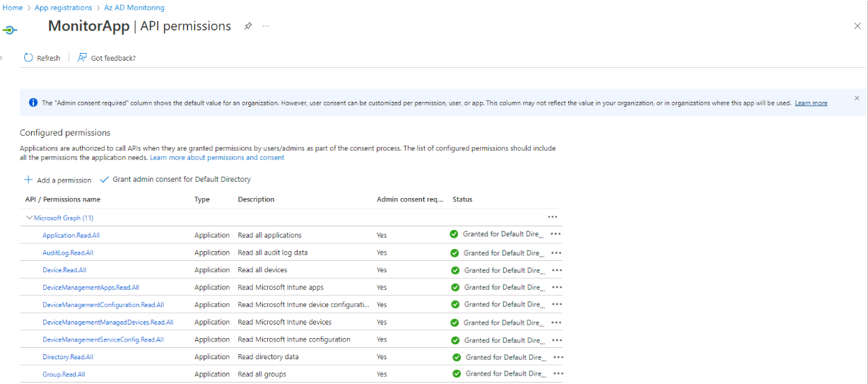Image resolution: width=868 pixels, height=384 pixels.
Task: Open Group.Read.All permission
Action: [x=64, y=374]
